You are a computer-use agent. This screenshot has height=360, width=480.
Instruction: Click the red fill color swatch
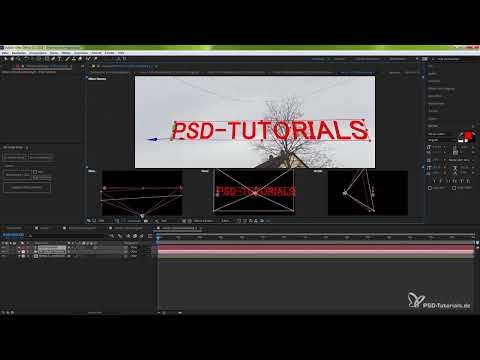(468, 135)
